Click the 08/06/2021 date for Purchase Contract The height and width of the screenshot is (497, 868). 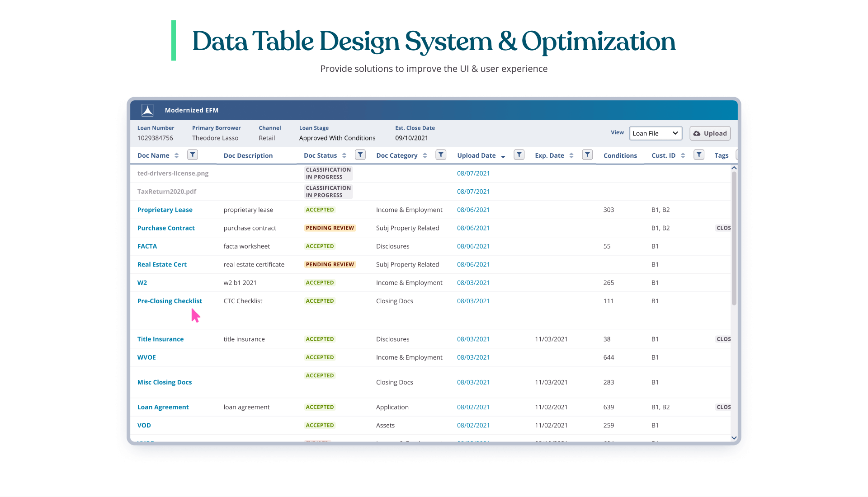(473, 228)
